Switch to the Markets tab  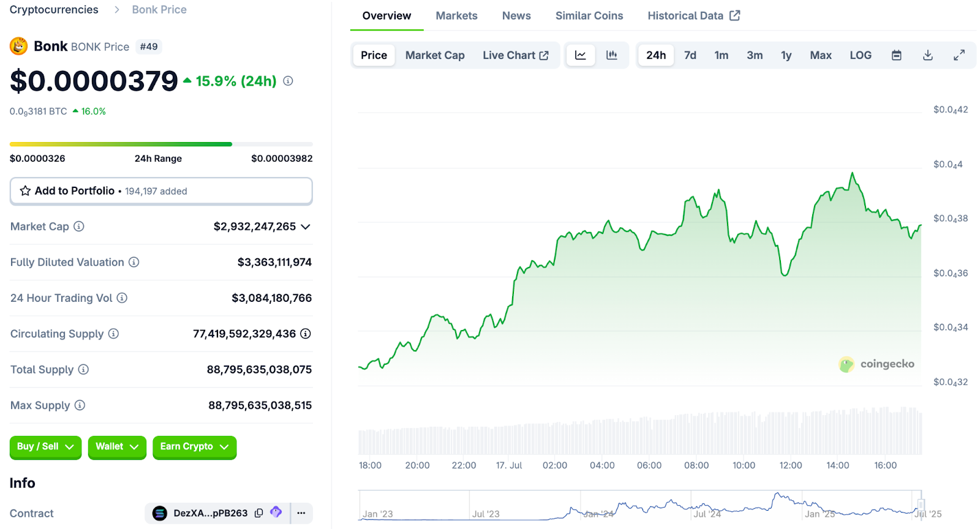click(456, 15)
